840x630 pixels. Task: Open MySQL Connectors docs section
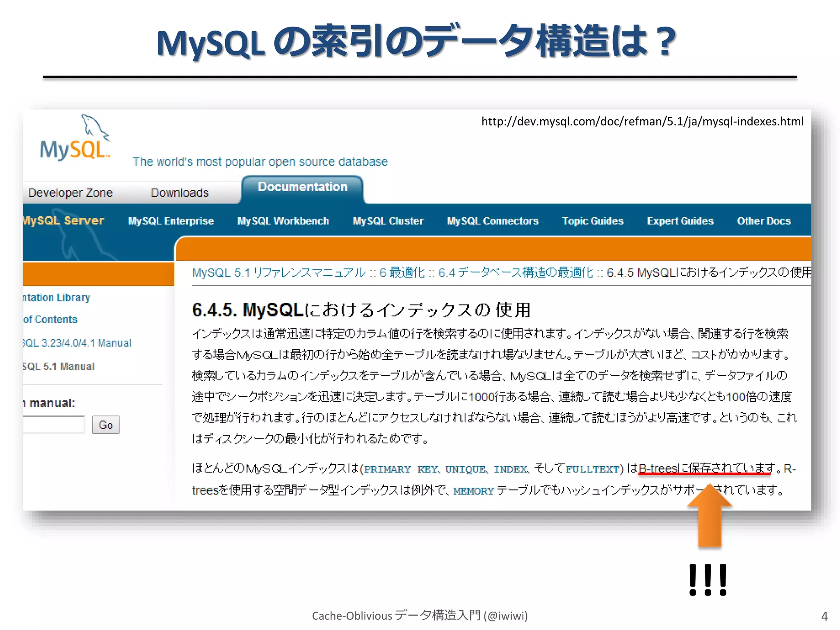pyautogui.click(x=493, y=221)
